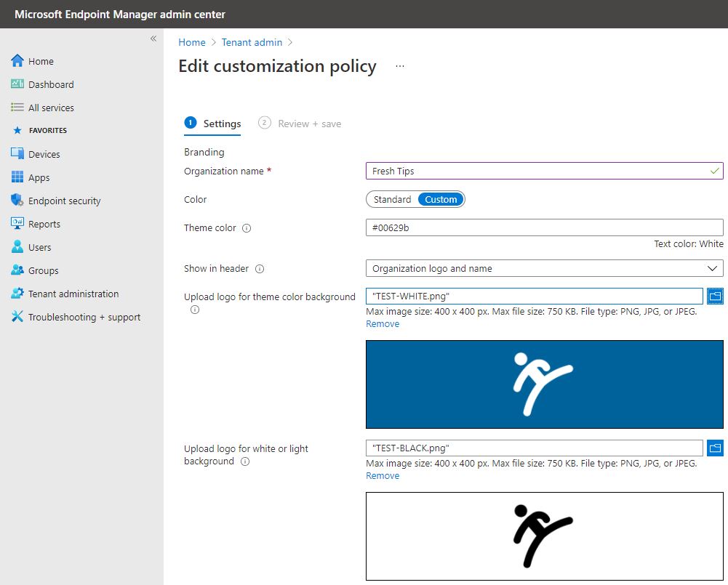
Task: Click info icon under theme color logo label
Action: click(195, 310)
